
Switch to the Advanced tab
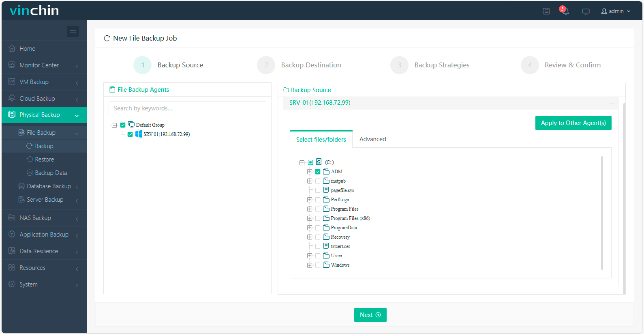[x=372, y=139]
